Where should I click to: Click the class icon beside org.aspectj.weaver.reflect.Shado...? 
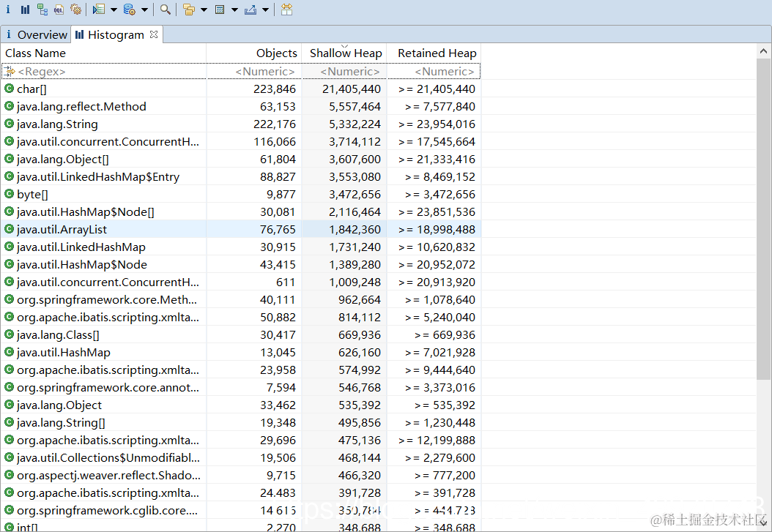(x=9, y=475)
